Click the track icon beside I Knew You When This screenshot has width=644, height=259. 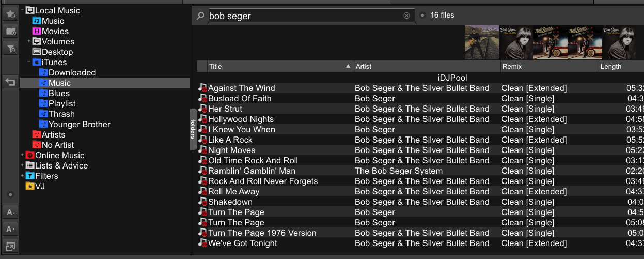coord(202,129)
